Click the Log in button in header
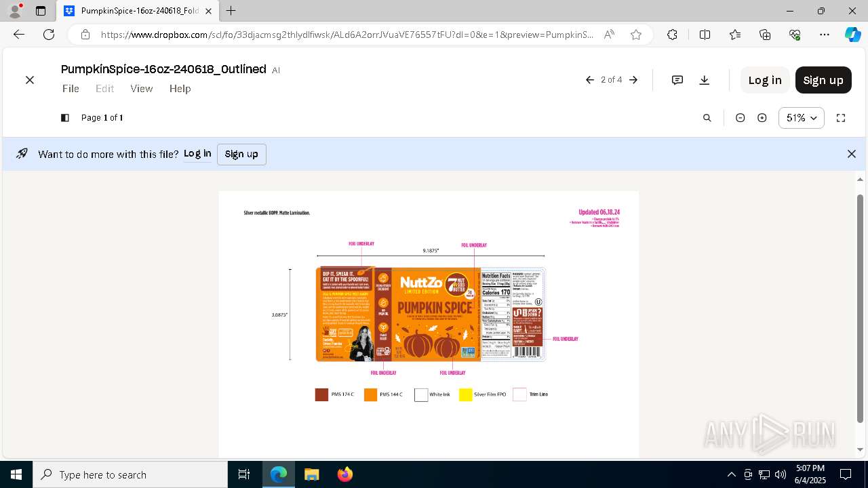The width and height of the screenshot is (868, 488). click(765, 80)
